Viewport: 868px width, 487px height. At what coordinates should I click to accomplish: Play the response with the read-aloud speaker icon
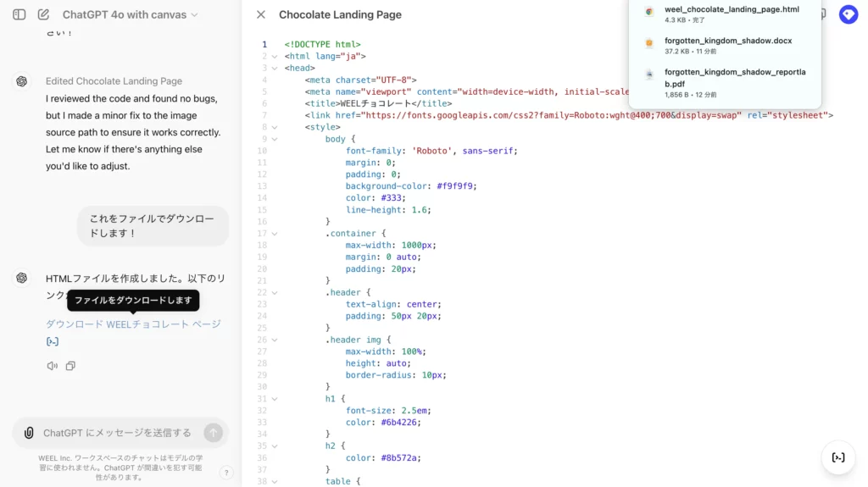point(53,366)
